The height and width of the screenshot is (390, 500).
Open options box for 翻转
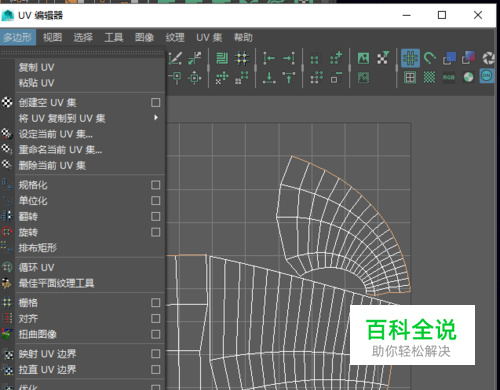click(x=155, y=216)
